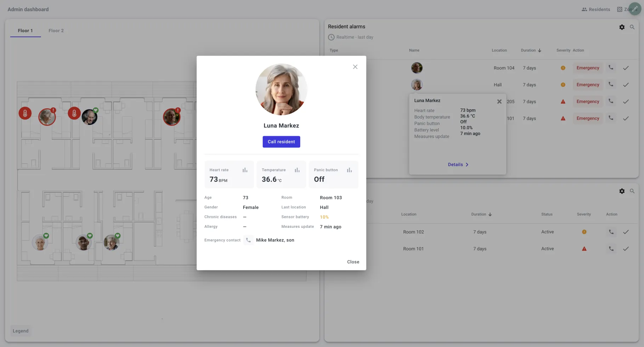Open the lower panel settings gear

point(622,191)
